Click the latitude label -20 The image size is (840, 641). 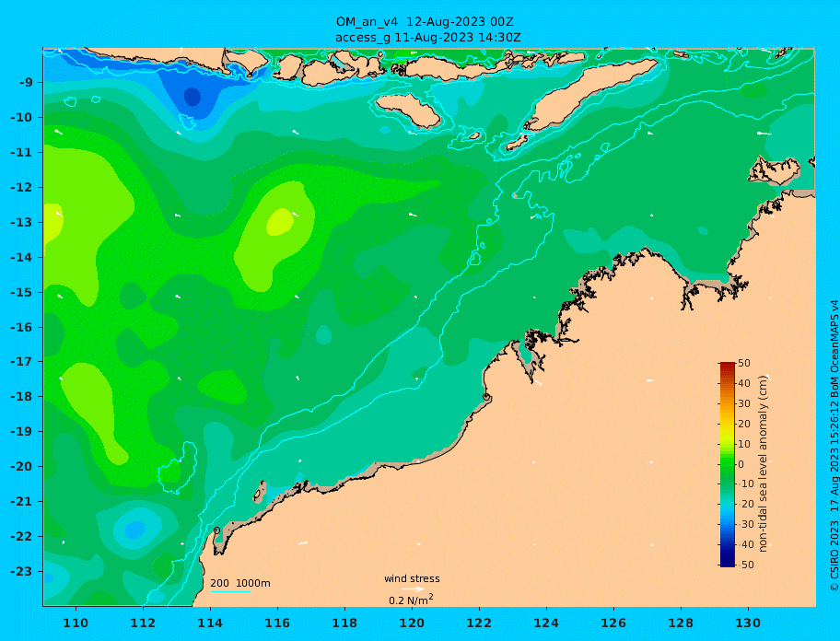click(x=22, y=466)
